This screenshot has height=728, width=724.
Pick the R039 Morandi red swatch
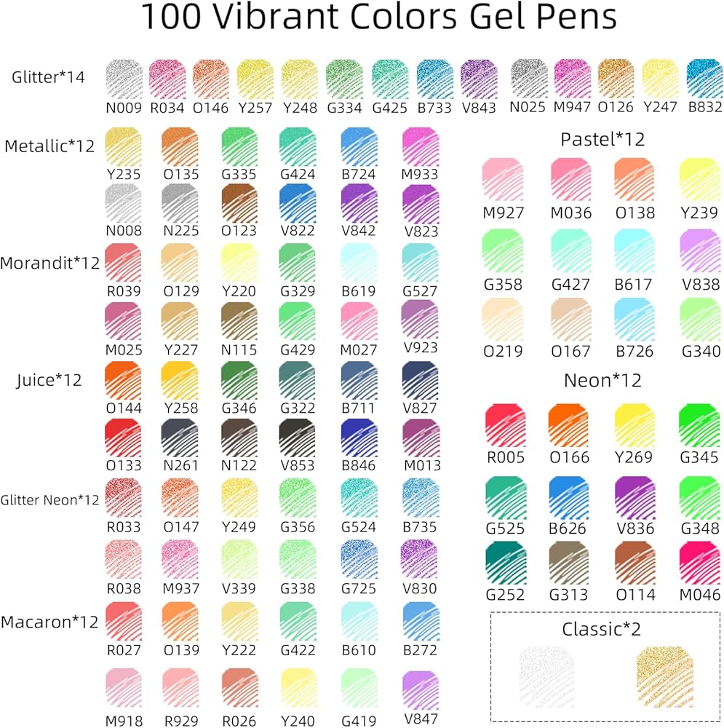pos(124,263)
